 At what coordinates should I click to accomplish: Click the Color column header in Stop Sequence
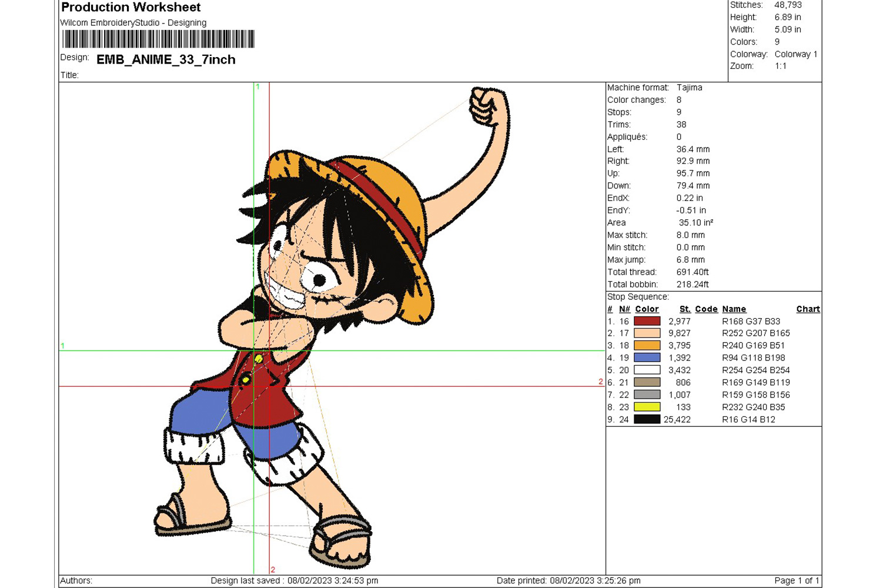(647, 309)
